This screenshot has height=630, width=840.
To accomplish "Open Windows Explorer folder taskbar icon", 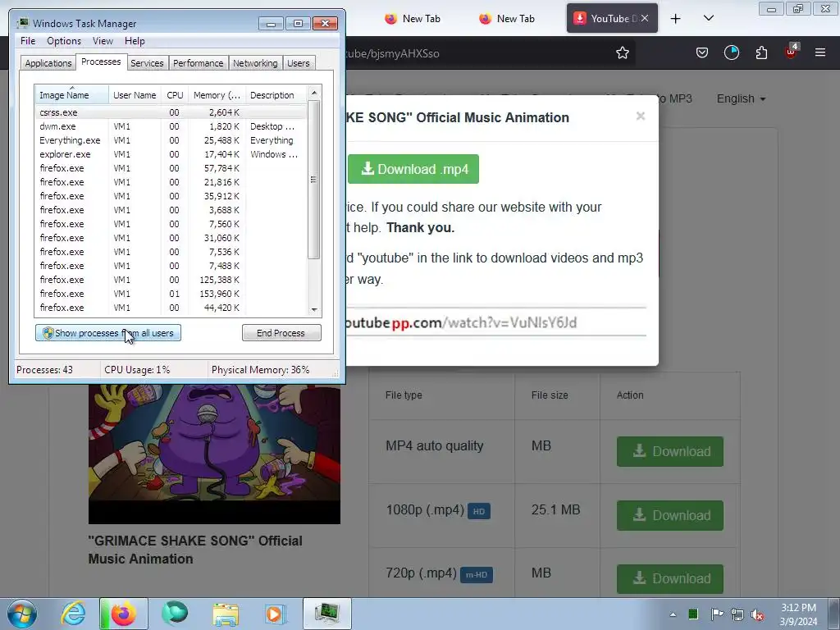I will (226, 614).
